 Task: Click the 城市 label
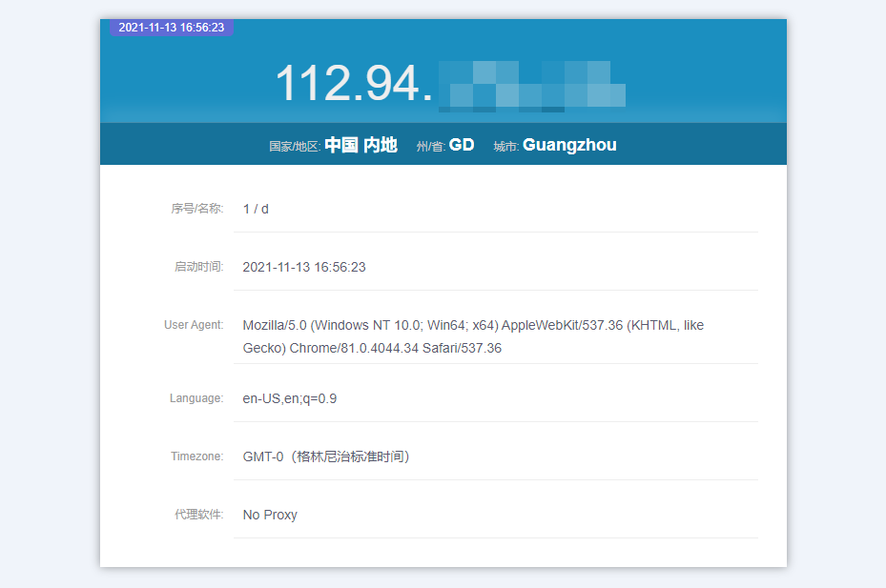tap(506, 147)
